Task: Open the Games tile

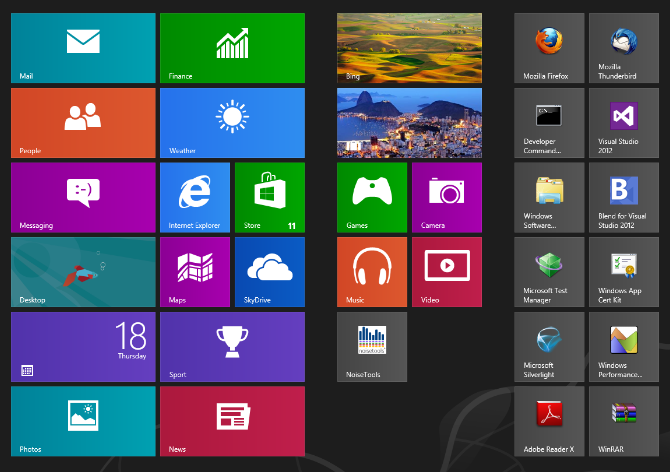Action: click(x=372, y=197)
